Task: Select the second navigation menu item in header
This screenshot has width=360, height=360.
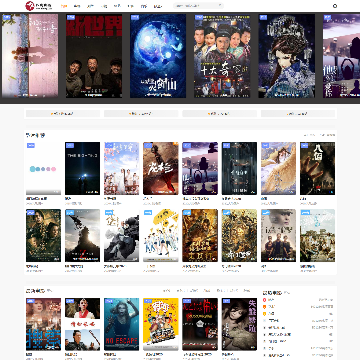Action: [77, 6]
